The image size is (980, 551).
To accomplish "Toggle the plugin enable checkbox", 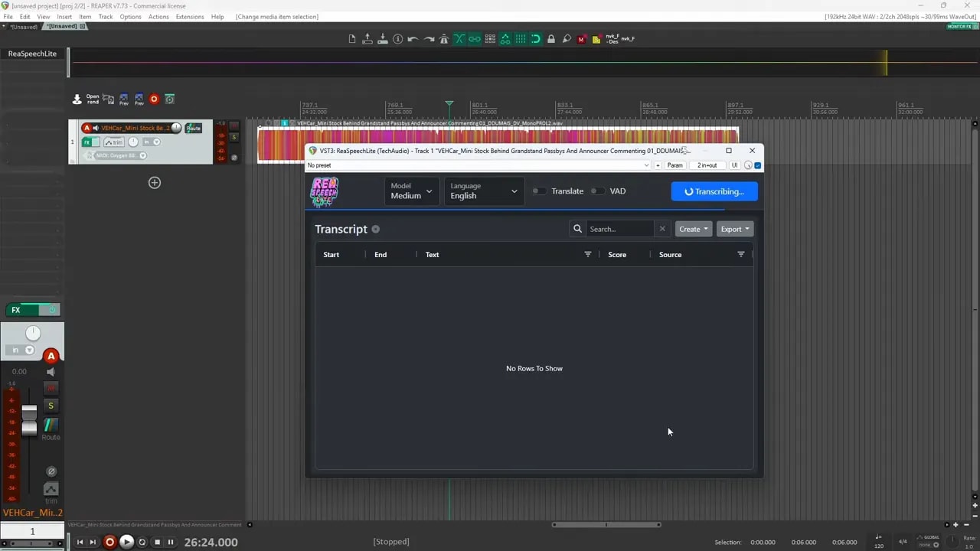I will (758, 165).
